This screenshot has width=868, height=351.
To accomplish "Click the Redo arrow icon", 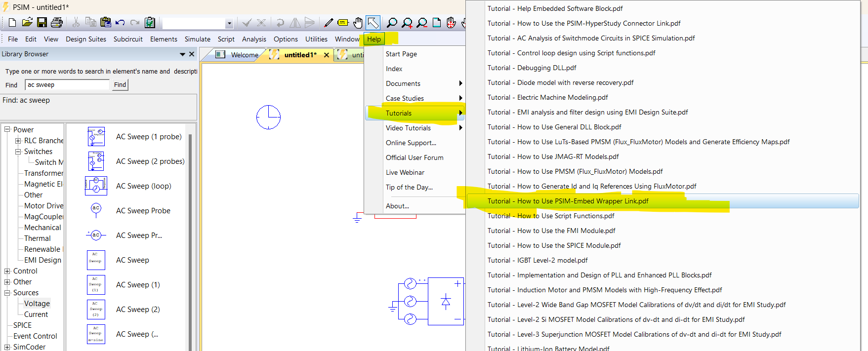I will 135,23.
